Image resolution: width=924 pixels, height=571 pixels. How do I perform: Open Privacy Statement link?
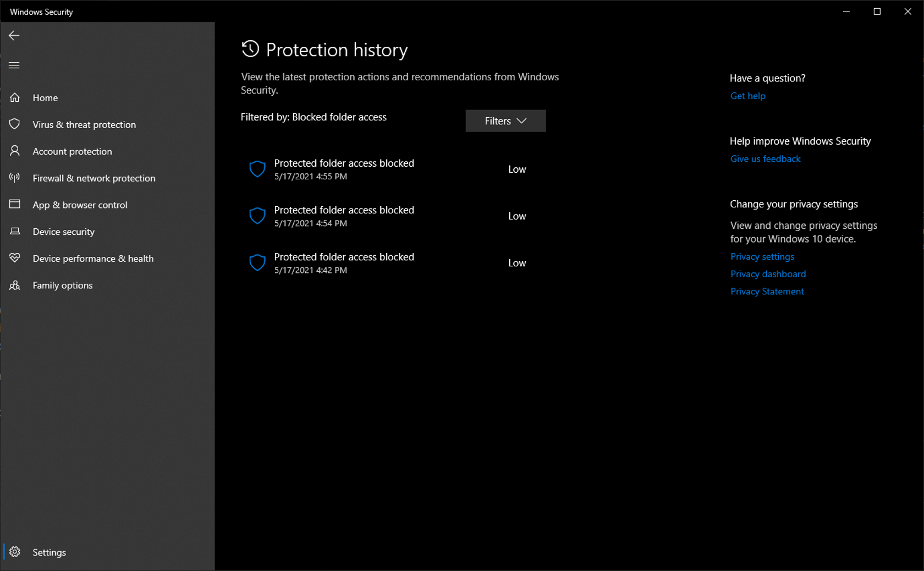pyautogui.click(x=767, y=292)
